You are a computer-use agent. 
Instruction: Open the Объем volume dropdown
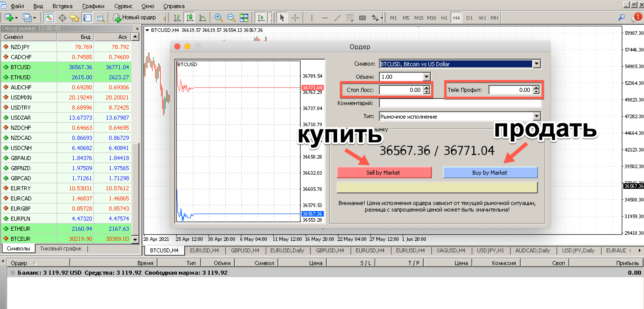click(x=426, y=76)
